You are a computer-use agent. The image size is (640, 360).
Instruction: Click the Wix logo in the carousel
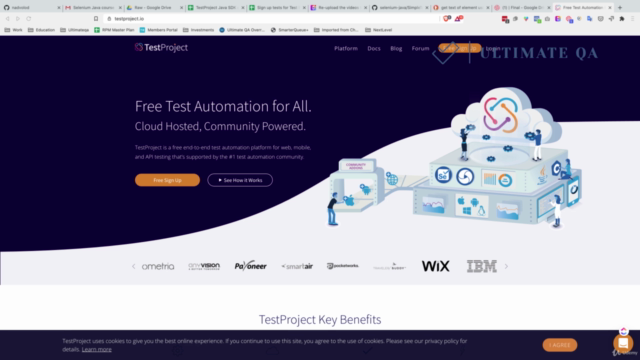coord(436,266)
